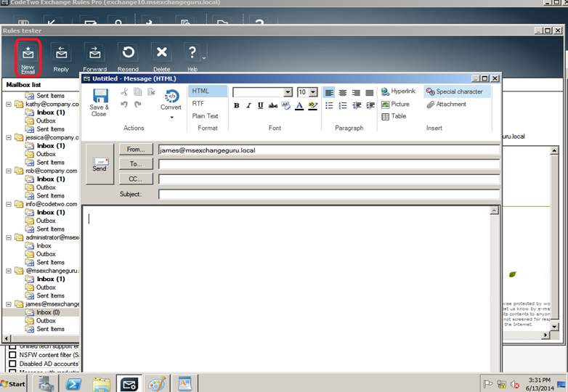This screenshot has height=392, width=568.
Task: Click the clear formatting icon
Action: point(285,106)
